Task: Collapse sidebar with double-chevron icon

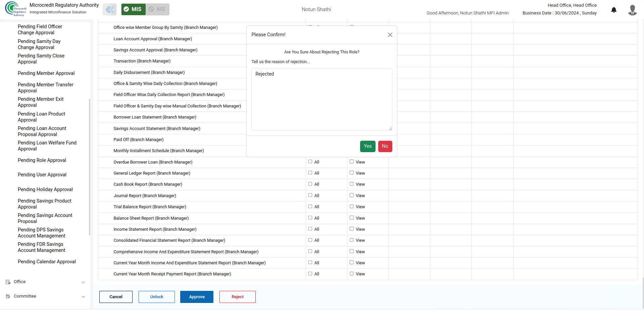Action: pyautogui.click(x=109, y=9)
